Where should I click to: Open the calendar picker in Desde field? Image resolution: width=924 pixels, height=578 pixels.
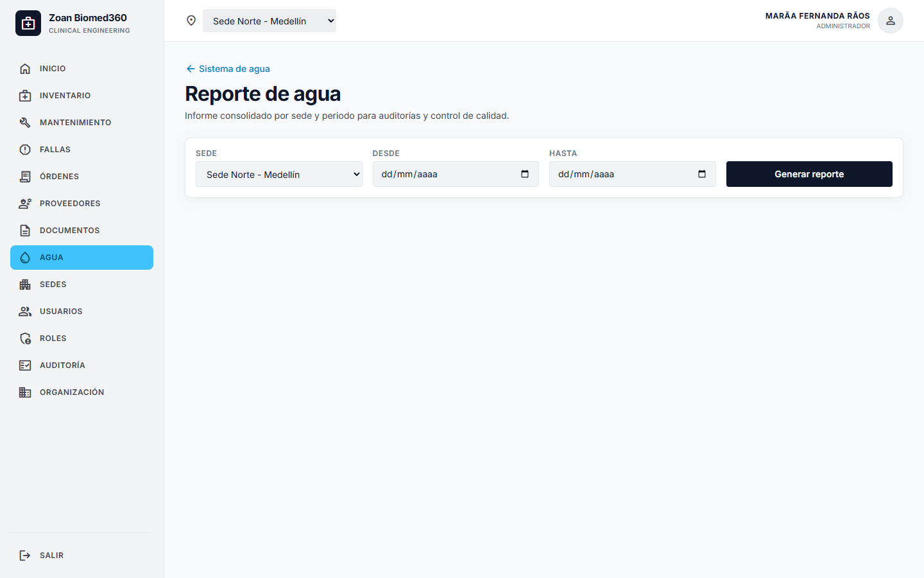(525, 174)
